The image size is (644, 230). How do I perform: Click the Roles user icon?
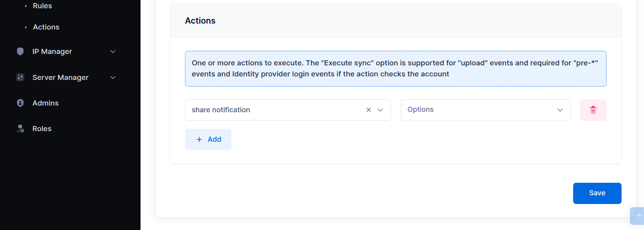click(x=20, y=129)
